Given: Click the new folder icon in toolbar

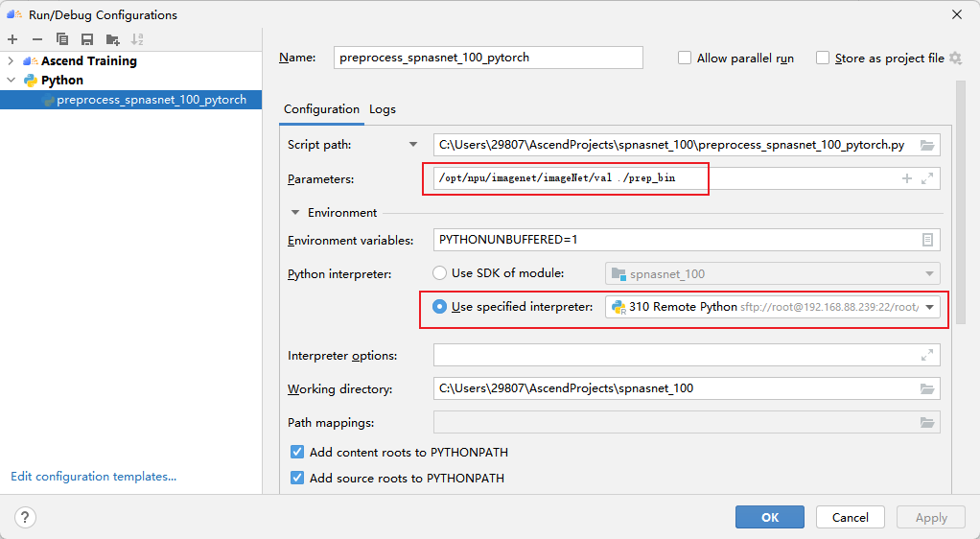Looking at the screenshot, I should point(113,39).
